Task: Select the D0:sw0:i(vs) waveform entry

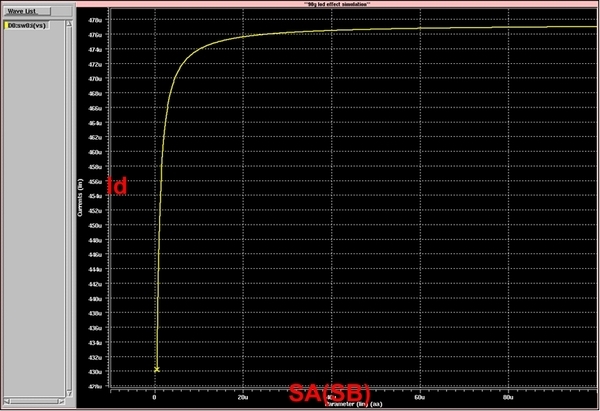Action: (x=26, y=26)
